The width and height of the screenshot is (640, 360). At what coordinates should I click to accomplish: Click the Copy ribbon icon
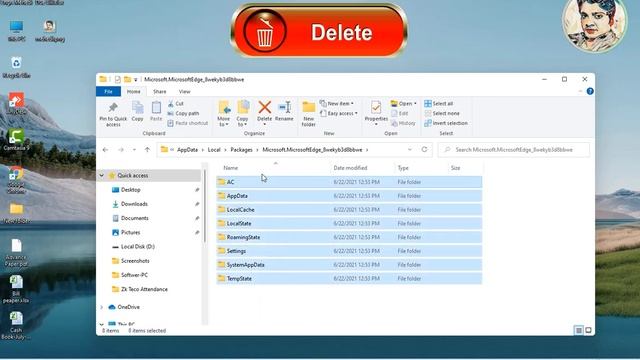[x=138, y=108]
